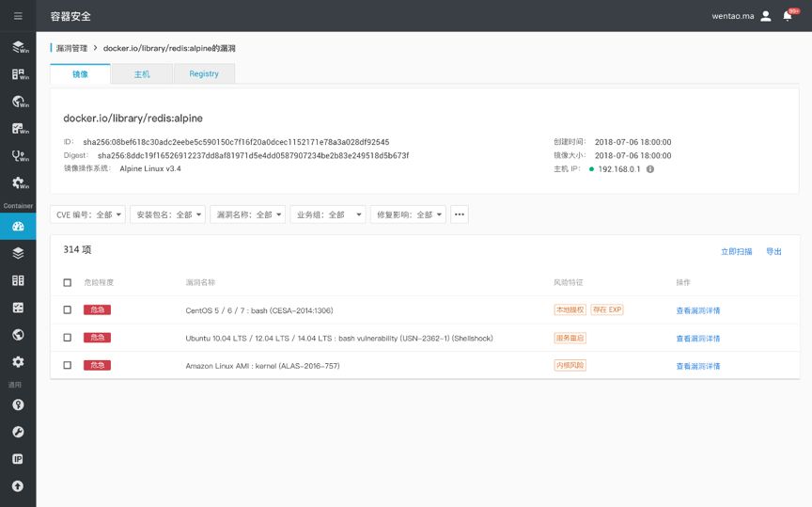Open the Container layers stack icon
This screenshot has height=507, width=812.
(18, 253)
